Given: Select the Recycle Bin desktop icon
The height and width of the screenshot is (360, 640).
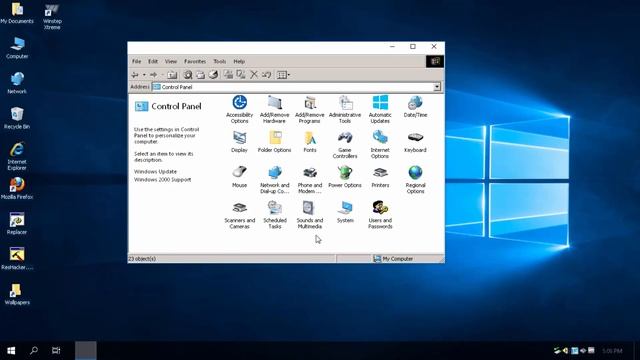Looking at the screenshot, I should [x=17, y=118].
